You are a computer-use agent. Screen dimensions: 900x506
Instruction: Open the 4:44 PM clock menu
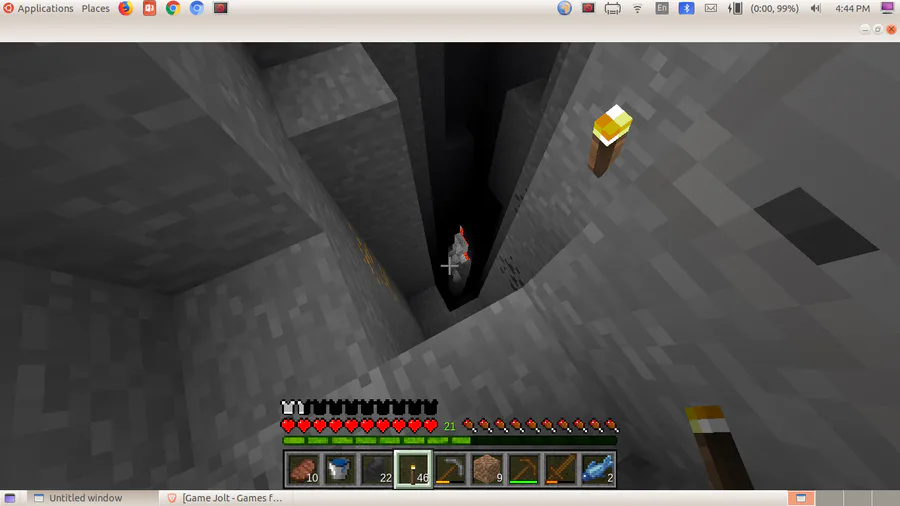[852, 8]
